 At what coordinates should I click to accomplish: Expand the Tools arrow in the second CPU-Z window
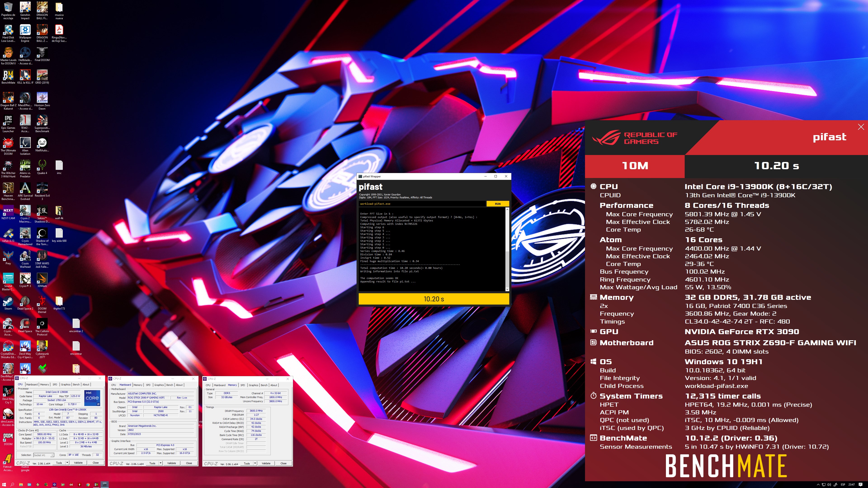tap(160, 463)
